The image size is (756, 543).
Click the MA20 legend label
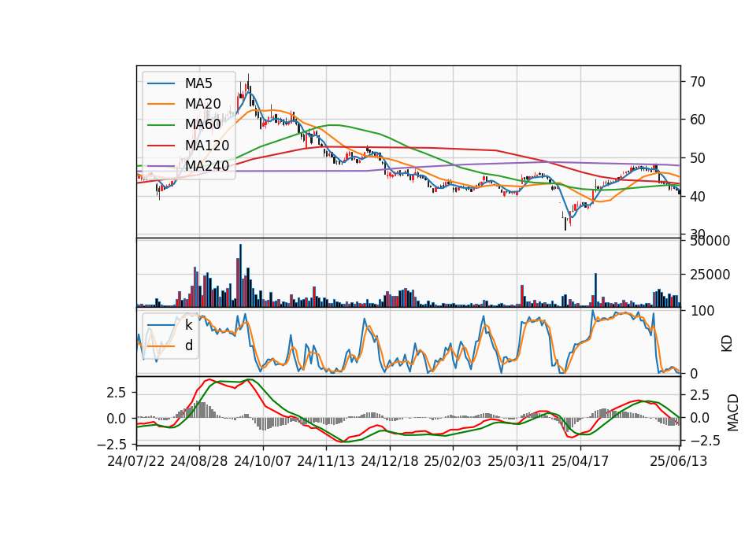(x=202, y=104)
